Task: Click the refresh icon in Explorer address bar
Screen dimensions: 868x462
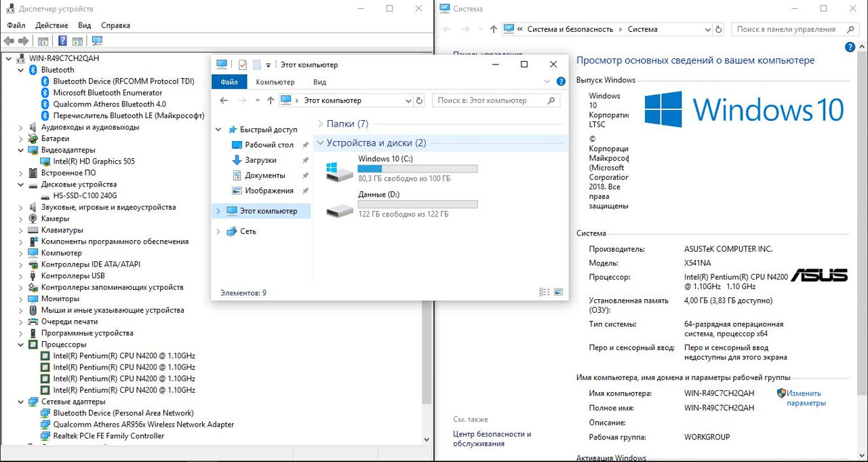Action: coord(419,100)
